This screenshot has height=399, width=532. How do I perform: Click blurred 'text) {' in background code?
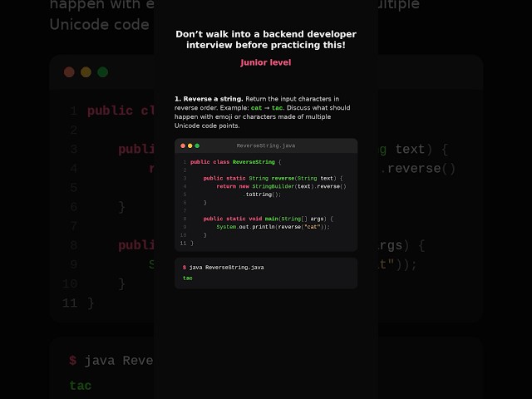421,150
